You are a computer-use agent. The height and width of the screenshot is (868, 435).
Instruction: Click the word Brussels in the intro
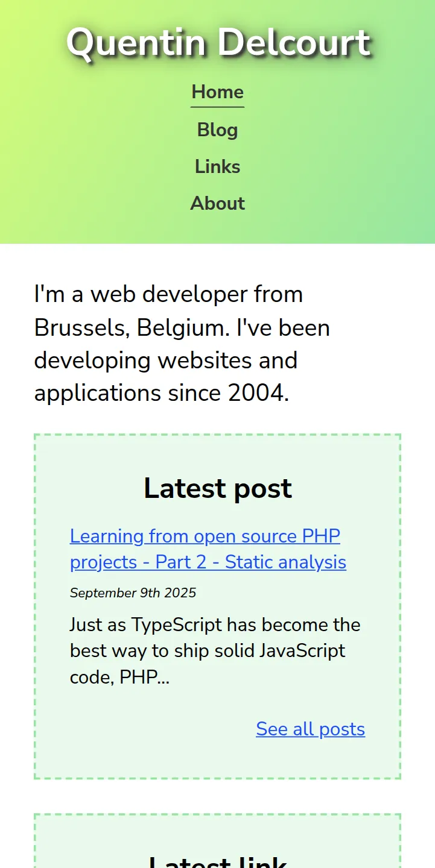[80, 328]
